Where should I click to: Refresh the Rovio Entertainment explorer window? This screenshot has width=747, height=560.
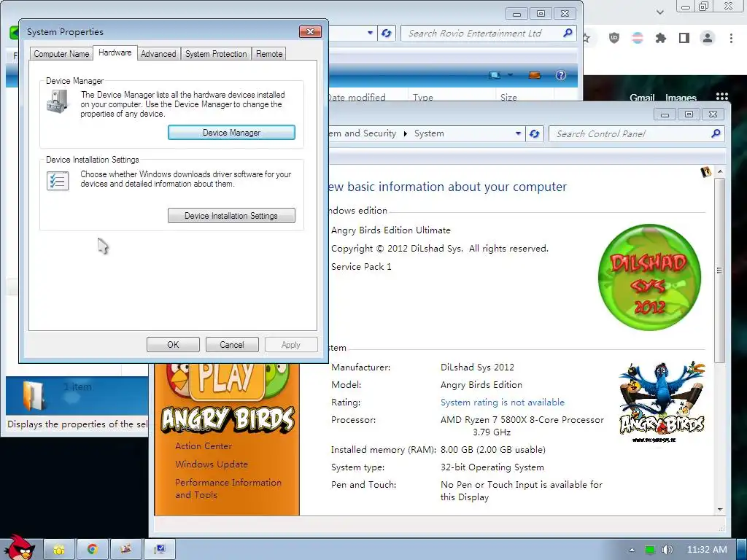[387, 34]
